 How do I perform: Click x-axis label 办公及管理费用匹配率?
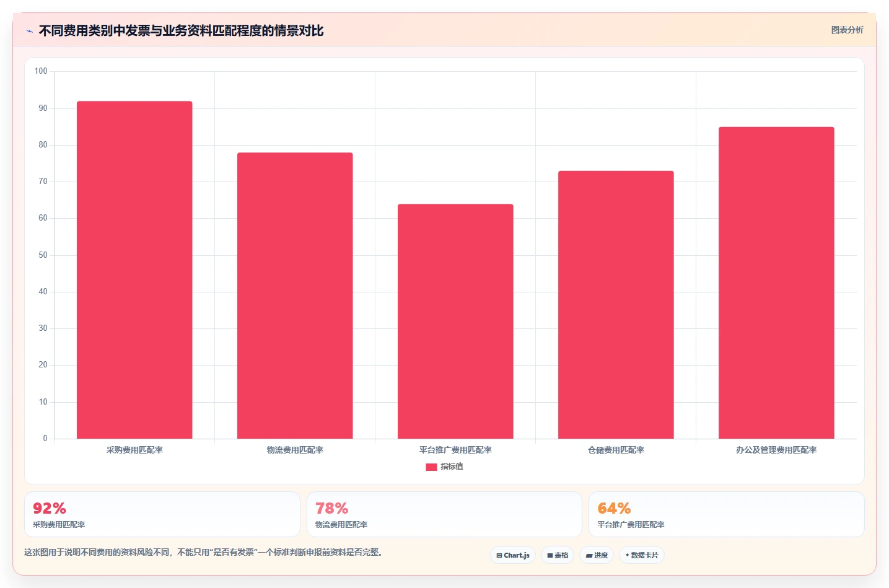click(x=776, y=450)
